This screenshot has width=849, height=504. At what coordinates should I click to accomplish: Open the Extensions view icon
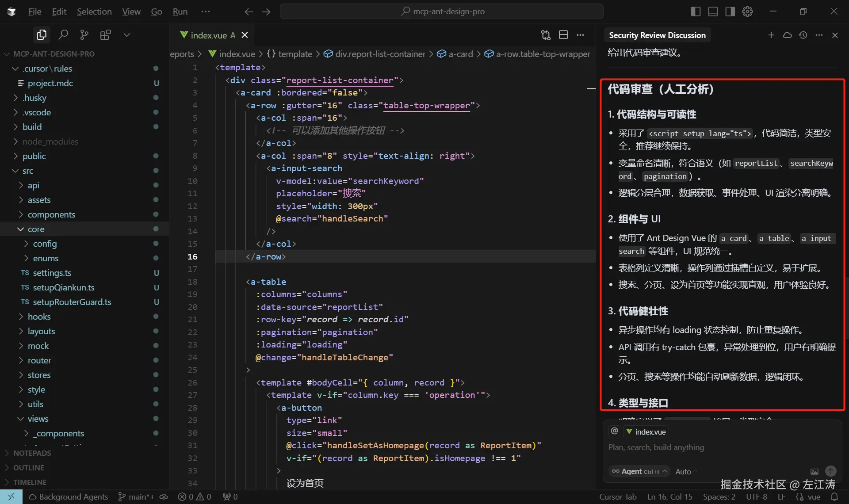[106, 34]
